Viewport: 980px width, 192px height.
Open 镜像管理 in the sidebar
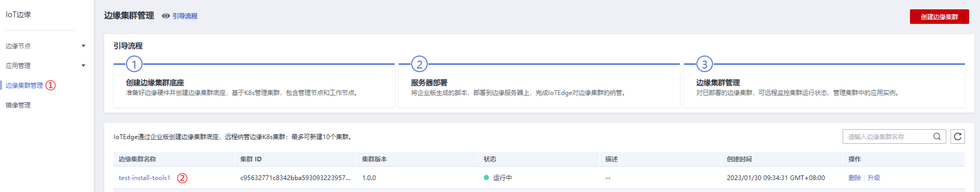point(18,105)
